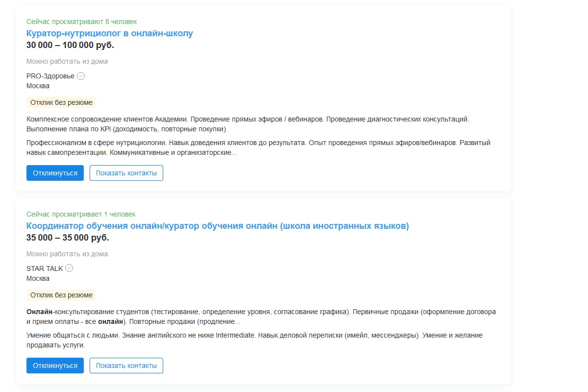Screen dimensions: 588x392
Task: Click the verification checkmark next to PRO-Здоровье
Action: point(80,76)
